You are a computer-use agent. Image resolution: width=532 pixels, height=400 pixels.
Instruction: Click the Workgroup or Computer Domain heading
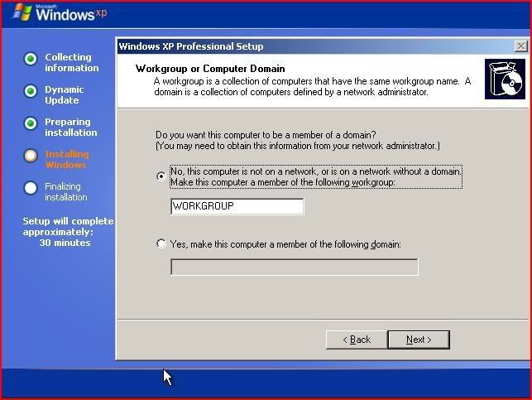click(209, 69)
